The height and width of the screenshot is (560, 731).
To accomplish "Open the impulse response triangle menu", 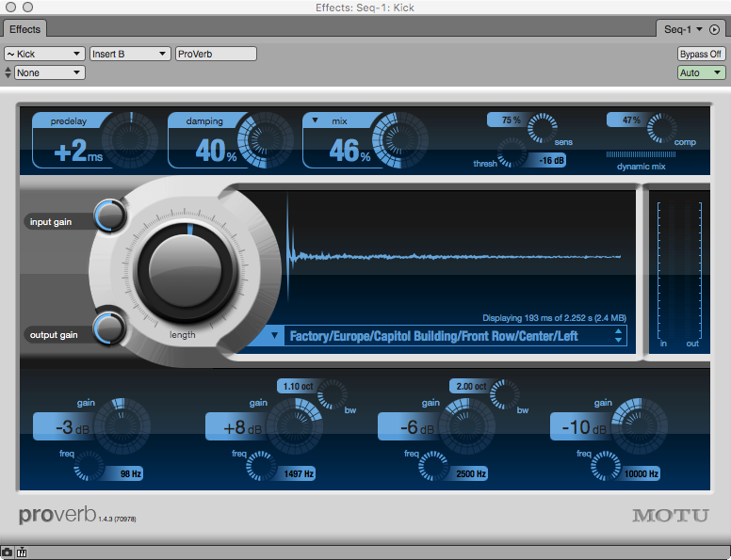I will tap(274, 336).
